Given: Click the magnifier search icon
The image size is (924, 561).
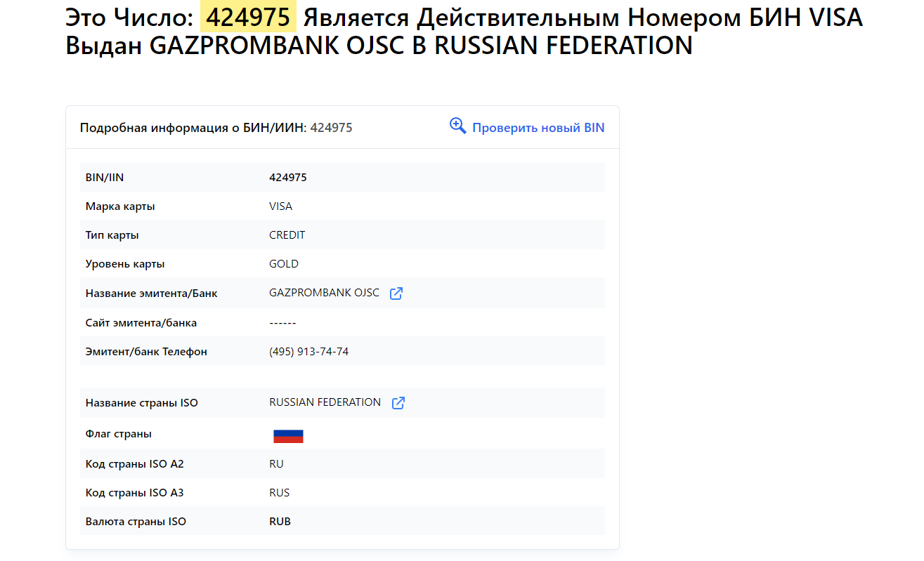Looking at the screenshot, I should (458, 126).
